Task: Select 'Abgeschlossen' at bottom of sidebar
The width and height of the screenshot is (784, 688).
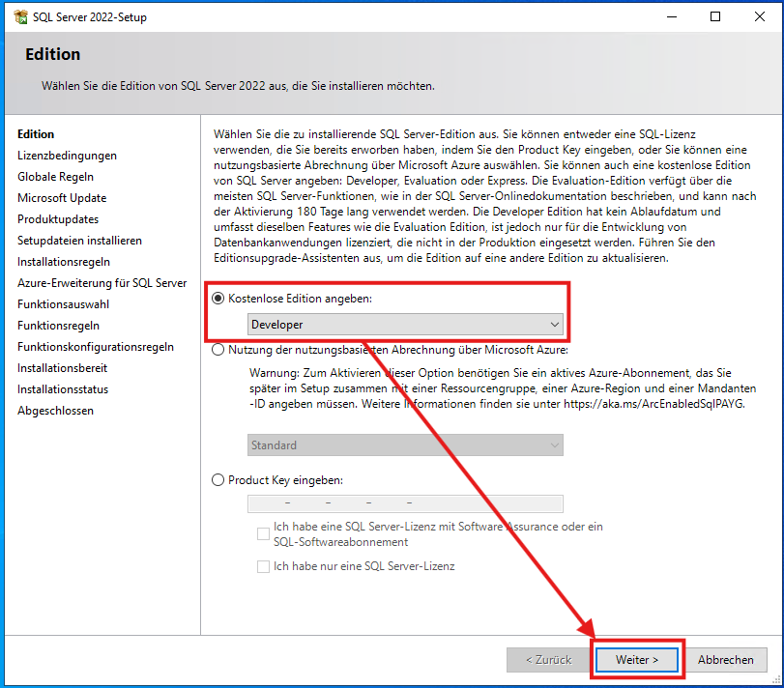Action: point(55,410)
